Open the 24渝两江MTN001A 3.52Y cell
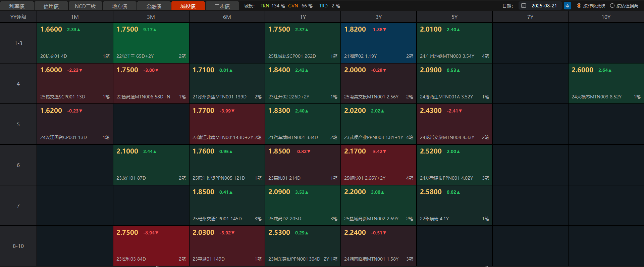The image size is (644, 267). click(454, 83)
